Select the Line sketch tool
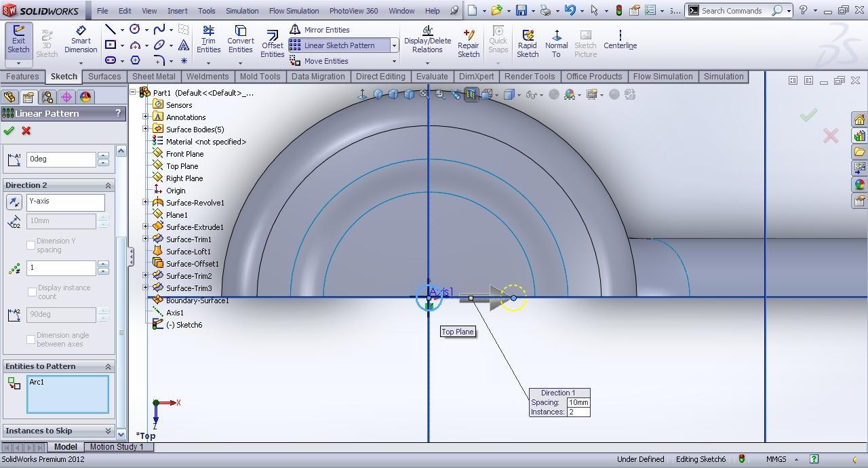This screenshot has width=868, height=468. 110,29
